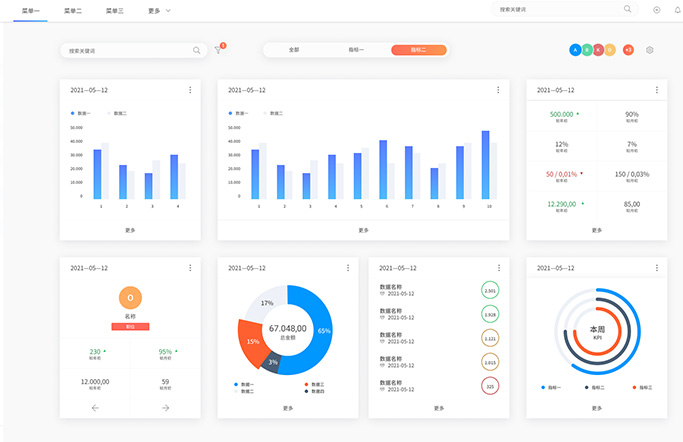Select the 全部 segment tab
This screenshot has width=683, height=442.
click(x=294, y=49)
